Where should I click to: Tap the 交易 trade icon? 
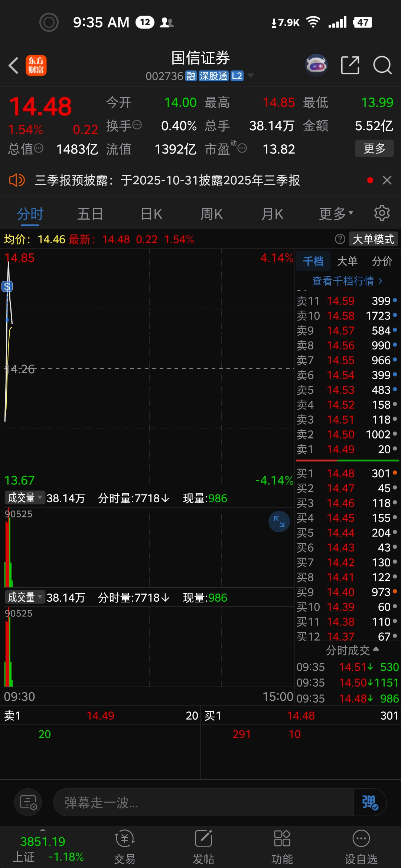124,847
